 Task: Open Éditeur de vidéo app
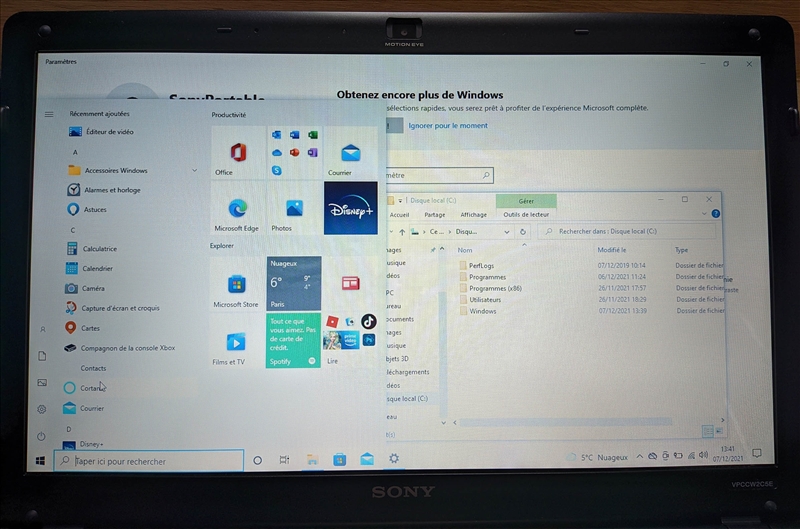(x=102, y=132)
